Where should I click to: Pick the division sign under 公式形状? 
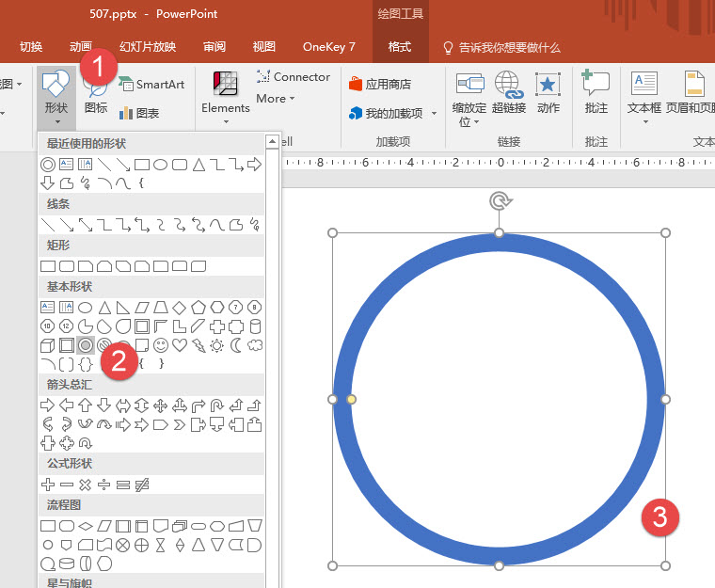click(x=104, y=485)
